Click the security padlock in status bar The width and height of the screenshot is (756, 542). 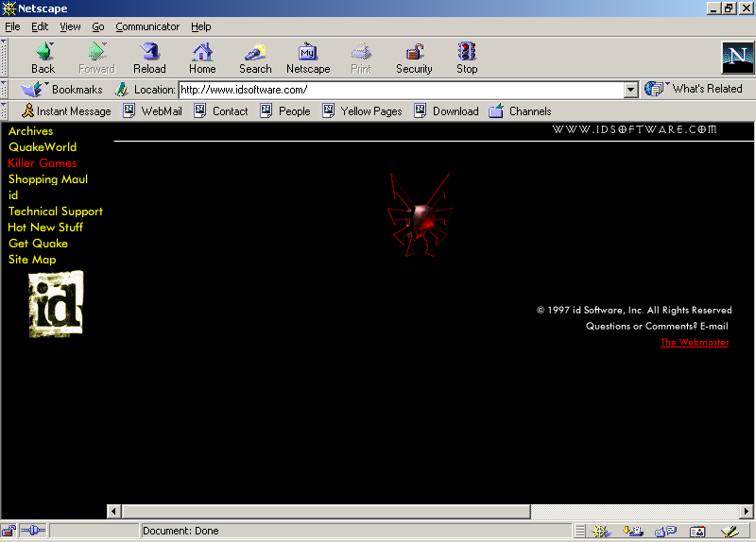(x=9, y=531)
